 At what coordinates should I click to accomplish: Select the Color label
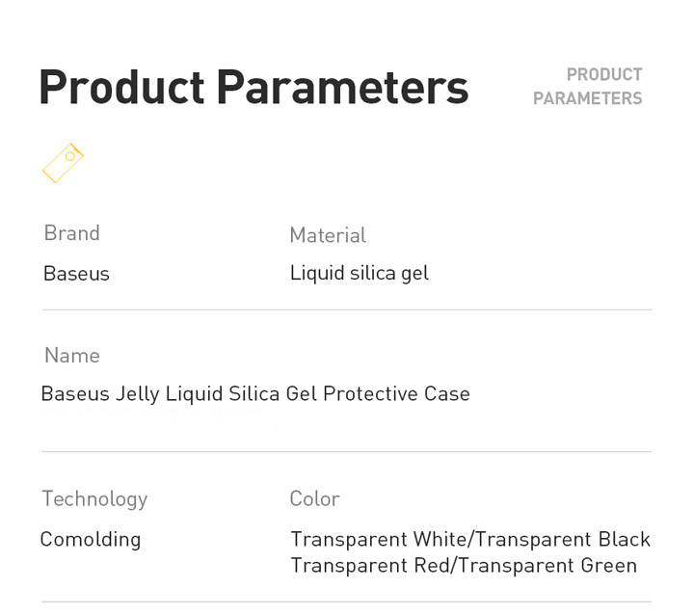pos(314,498)
